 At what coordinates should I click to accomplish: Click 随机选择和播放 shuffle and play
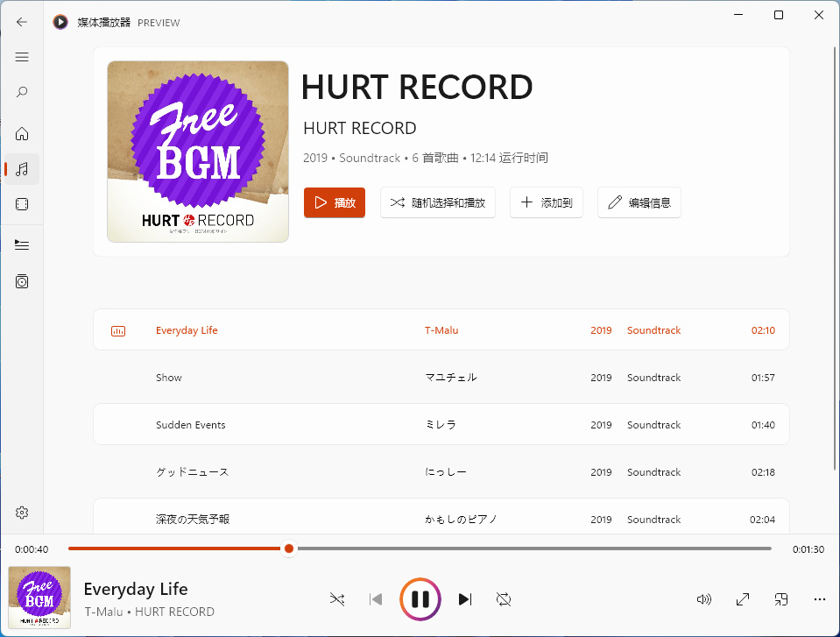click(x=438, y=202)
